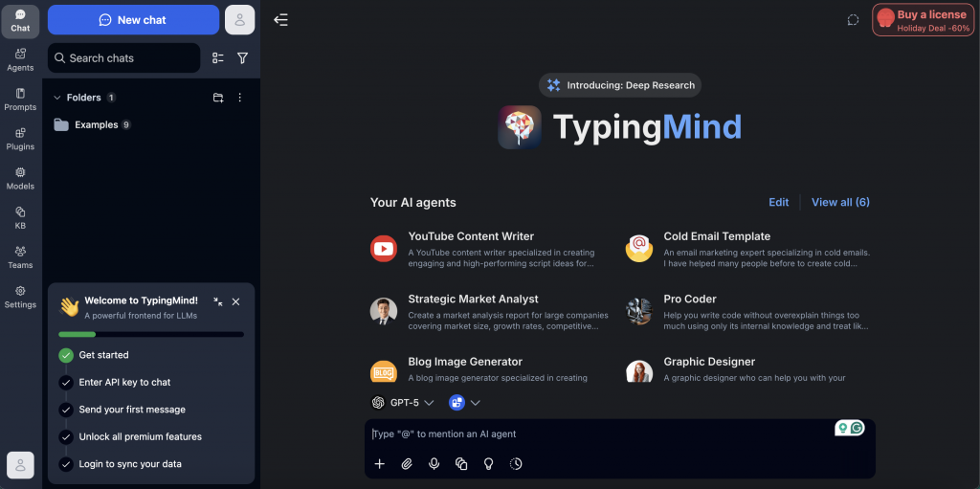The image size is (980, 489).
Task: Click the plus icon in message toolbar
Action: point(379,464)
